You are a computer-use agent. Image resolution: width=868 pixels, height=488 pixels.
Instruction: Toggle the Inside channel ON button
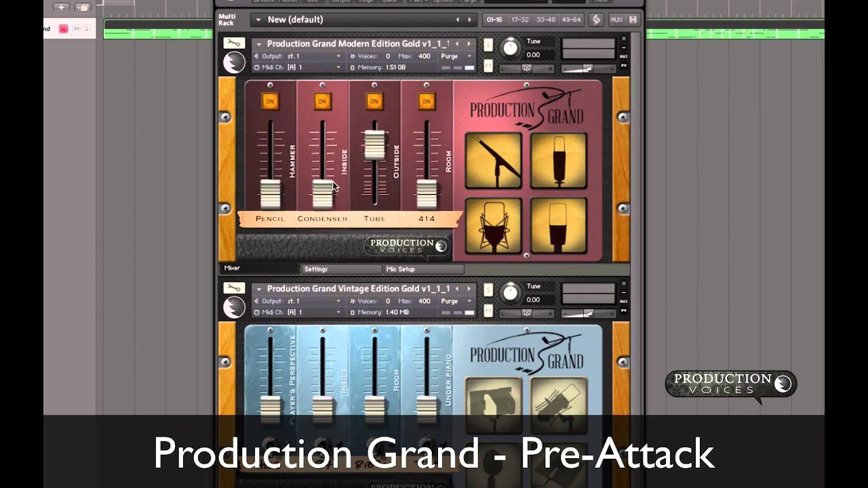click(x=322, y=102)
